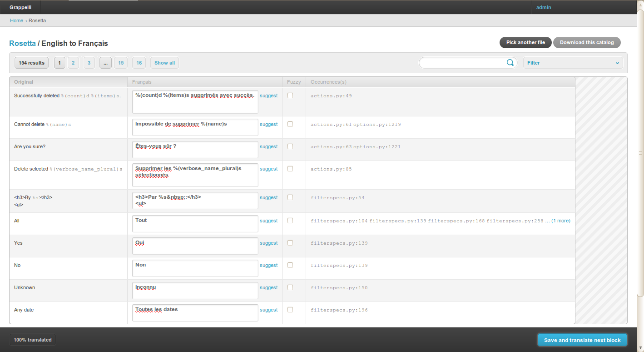Viewport: 644px width, 352px height.
Task: Click Save and translate next block
Action: pos(582,340)
